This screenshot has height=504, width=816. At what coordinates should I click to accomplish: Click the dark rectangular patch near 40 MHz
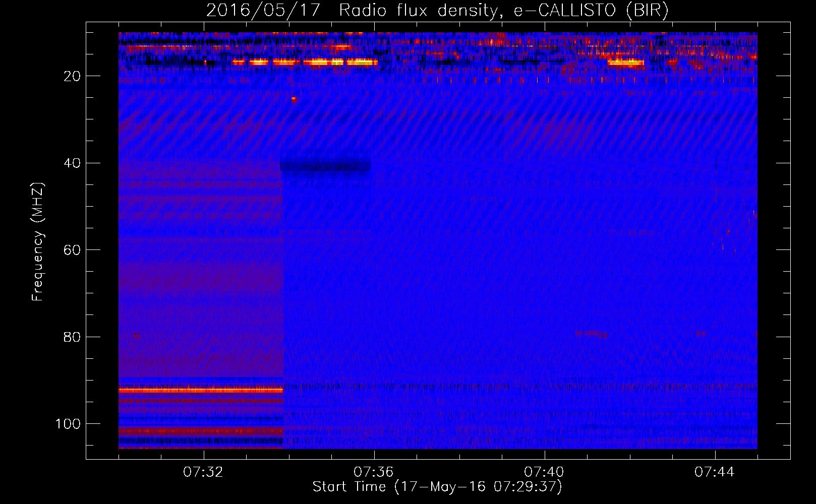(x=325, y=166)
